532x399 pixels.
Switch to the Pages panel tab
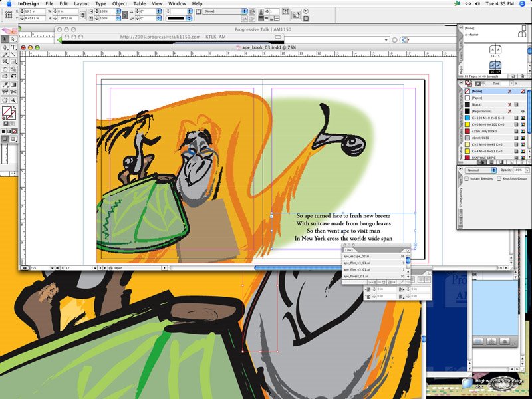tap(461, 70)
